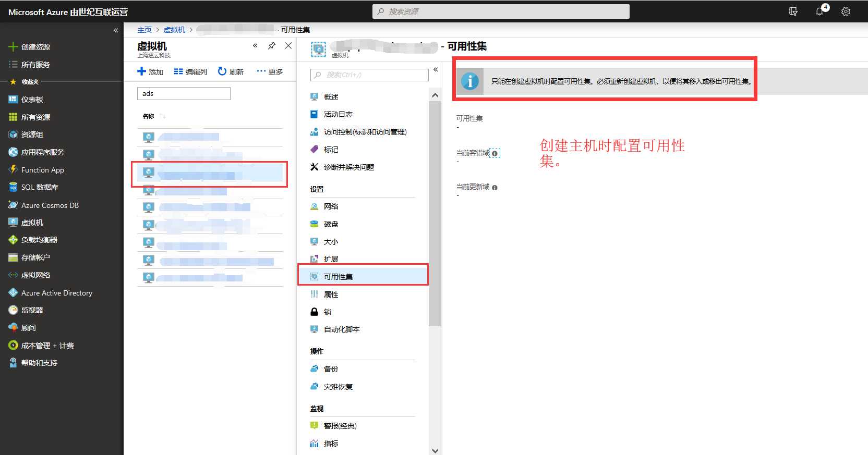Open 顾问 advisor icon
Image resolution: width=868 pixels, height=455 pixels.
(13, 328)
